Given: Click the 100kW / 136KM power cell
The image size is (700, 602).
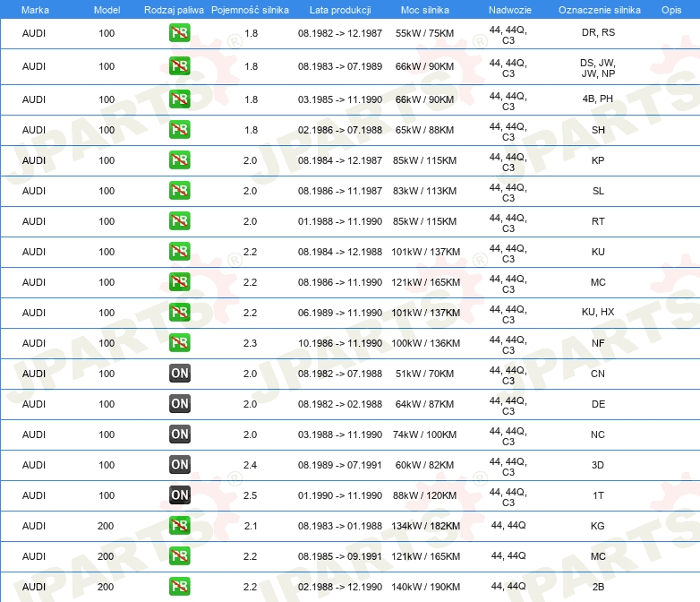Looking at the screenshot, I should pyautogui.click(x=425, y=343).
